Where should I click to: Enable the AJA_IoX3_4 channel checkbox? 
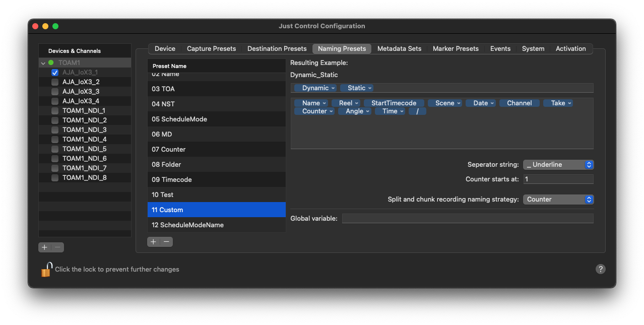coord(55,101)
